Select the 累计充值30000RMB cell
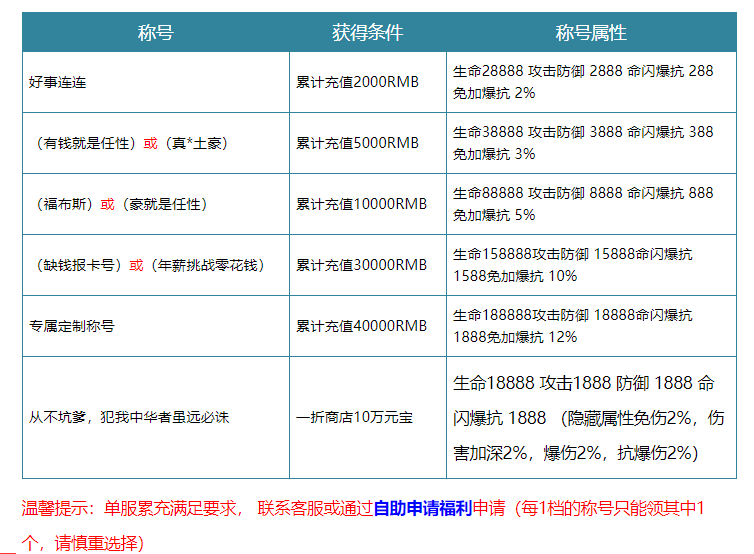The width and height of the screenshot is (754, 554). pos(368,265)
